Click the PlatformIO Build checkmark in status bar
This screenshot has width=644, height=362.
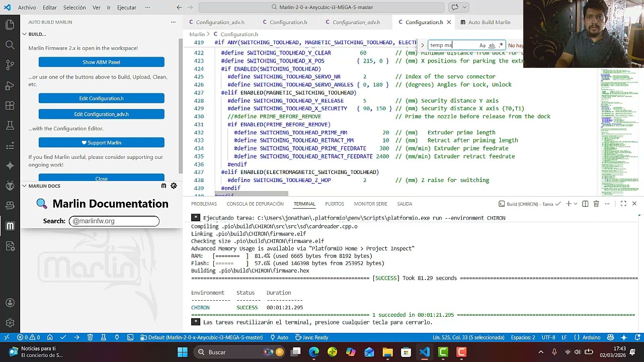click(63, 337)
